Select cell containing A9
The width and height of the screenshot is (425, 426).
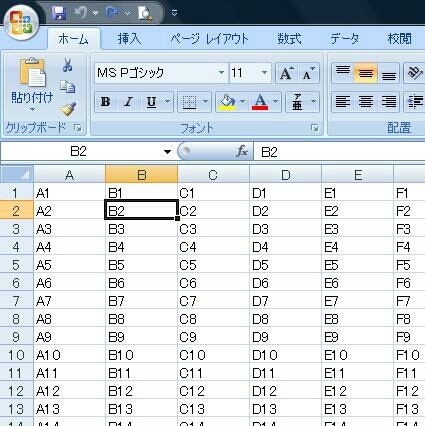point(69,337)
